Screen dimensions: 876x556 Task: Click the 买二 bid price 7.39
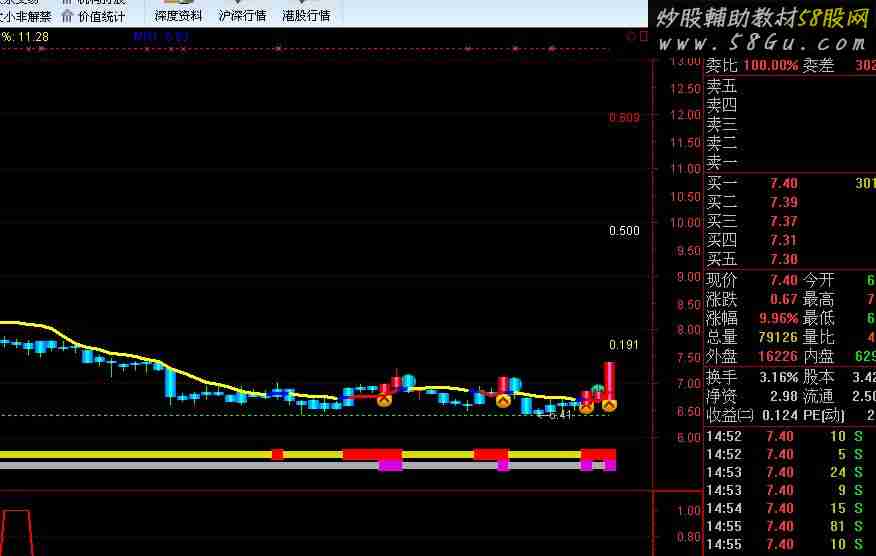pos(783,202)
